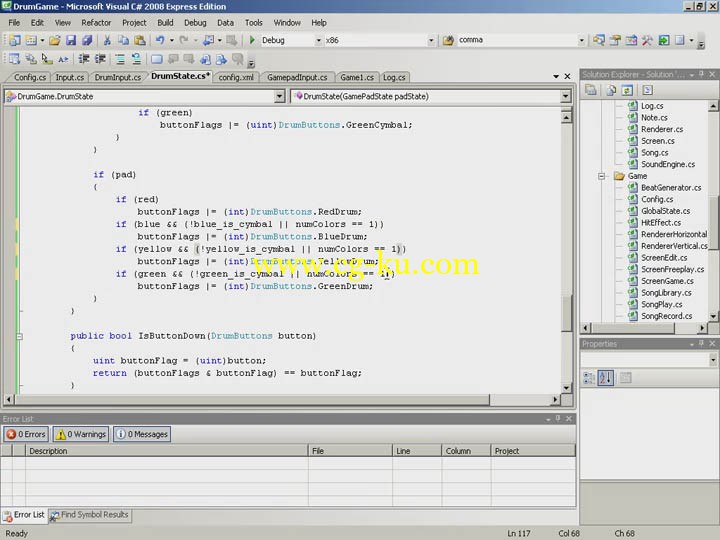This screenshot has height=540, width=720.
Task: Switch to the config.xml tab
Action: click(x=236, y=77)
